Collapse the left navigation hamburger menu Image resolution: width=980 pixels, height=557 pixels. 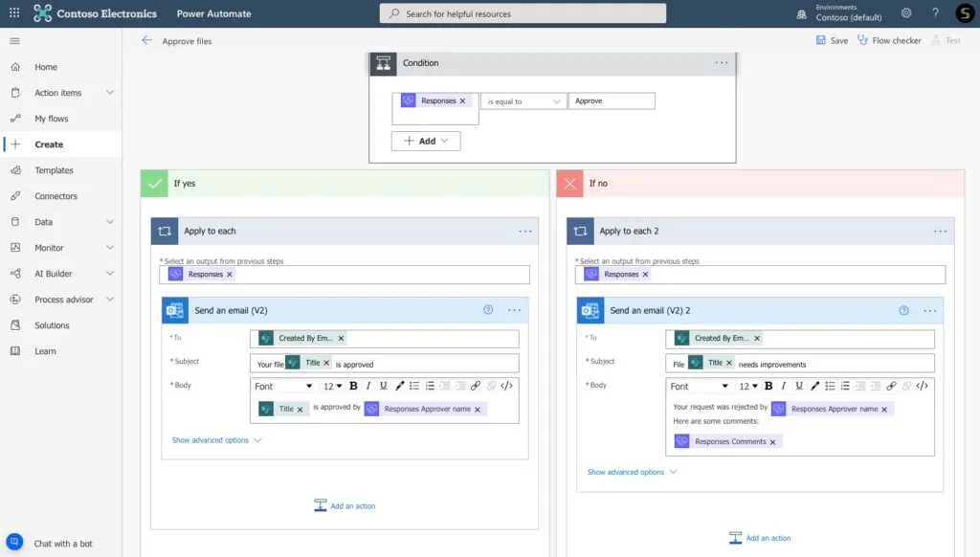pos(15,41)
